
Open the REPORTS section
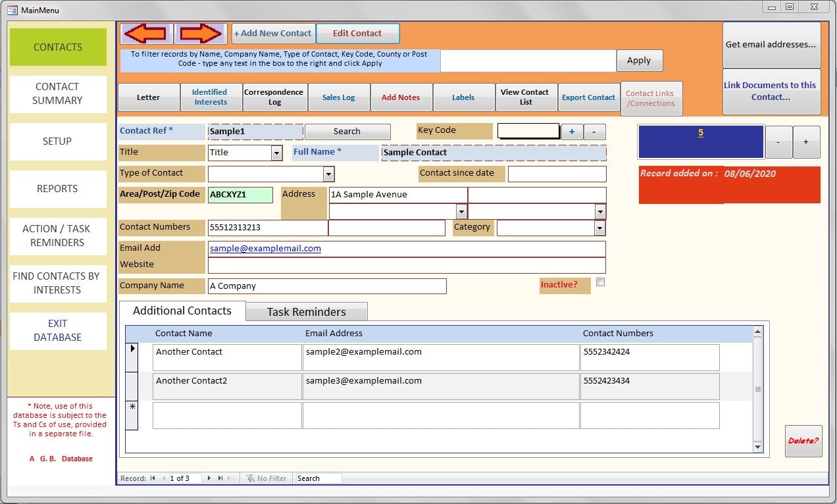(58, 188)
